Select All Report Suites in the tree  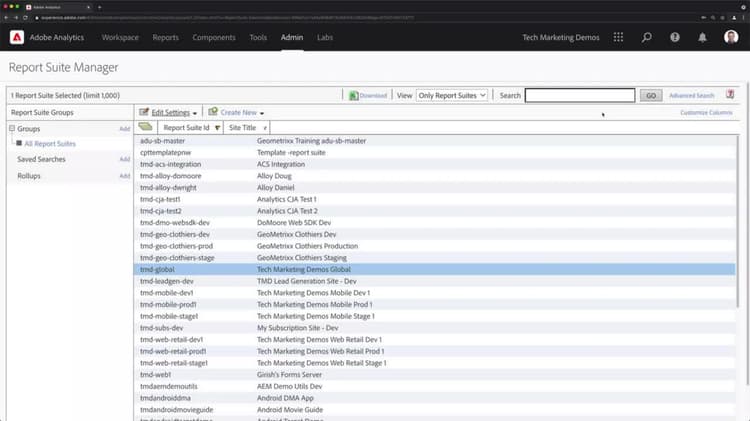50,144
